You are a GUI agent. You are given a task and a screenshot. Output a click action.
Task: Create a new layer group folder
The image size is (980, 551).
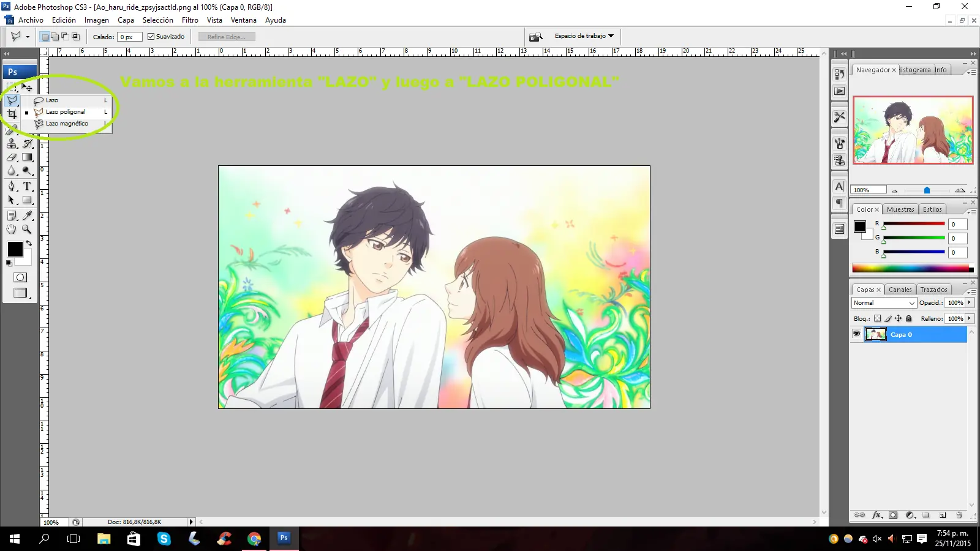[x=926, y=515]
